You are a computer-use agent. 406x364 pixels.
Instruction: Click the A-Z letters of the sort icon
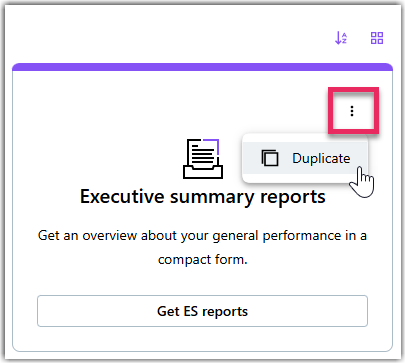(x=345, y=38)
